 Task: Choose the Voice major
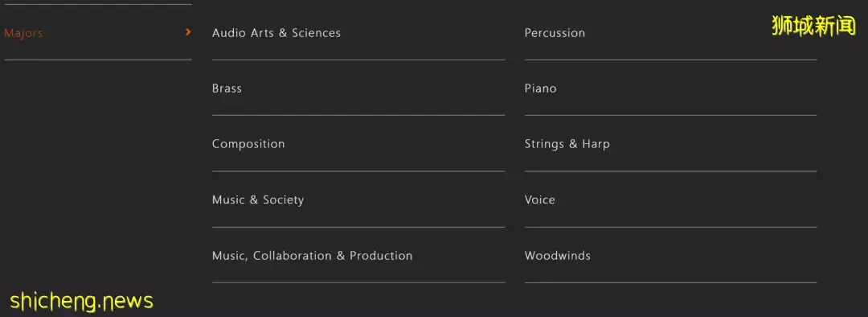point(670,200)
